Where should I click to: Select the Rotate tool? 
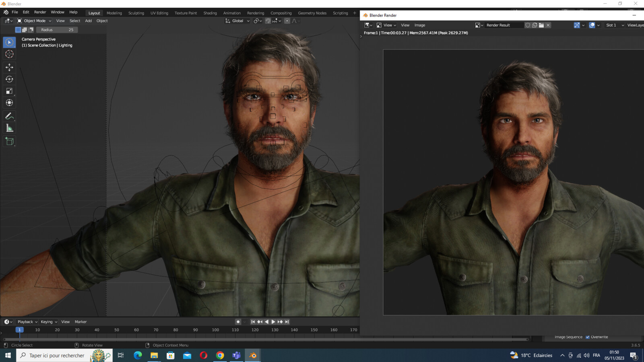point(9,79)
